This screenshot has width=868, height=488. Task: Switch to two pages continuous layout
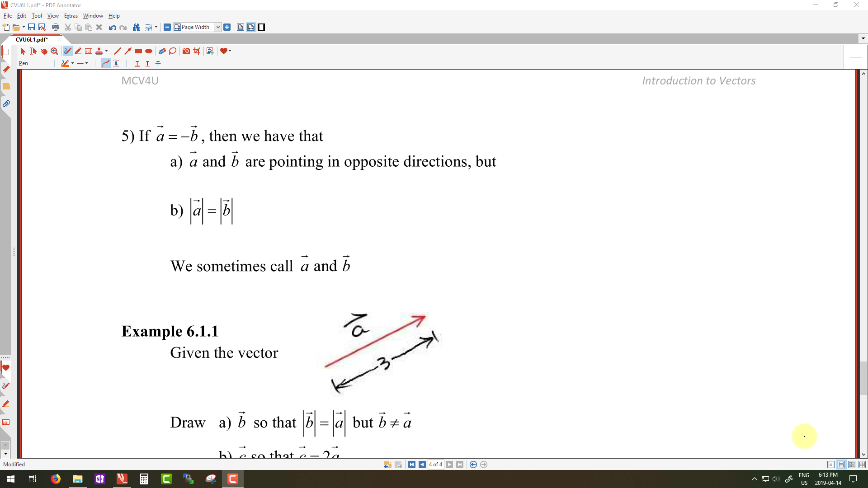852,465
